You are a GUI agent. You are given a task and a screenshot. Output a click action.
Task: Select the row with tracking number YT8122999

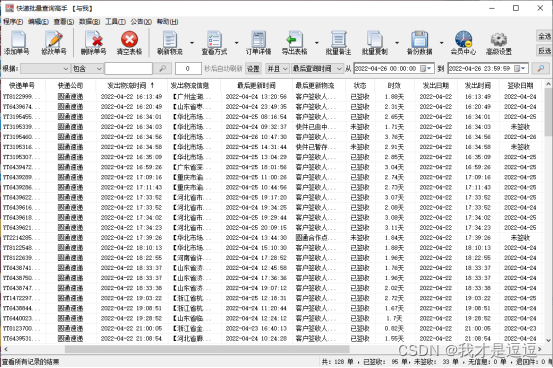tap(272, 96)
